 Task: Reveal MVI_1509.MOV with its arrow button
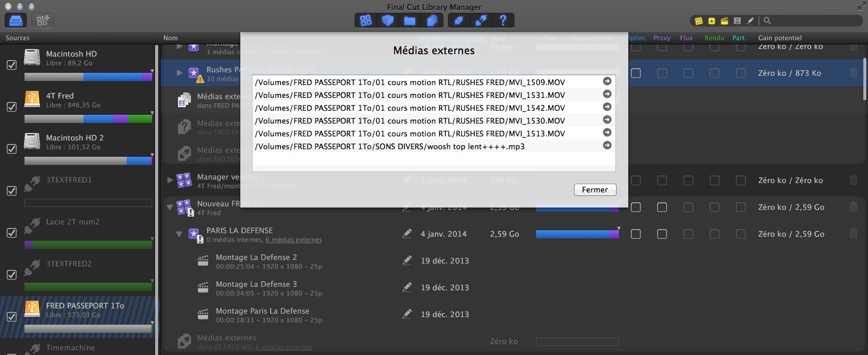click(x=607, y=82)
